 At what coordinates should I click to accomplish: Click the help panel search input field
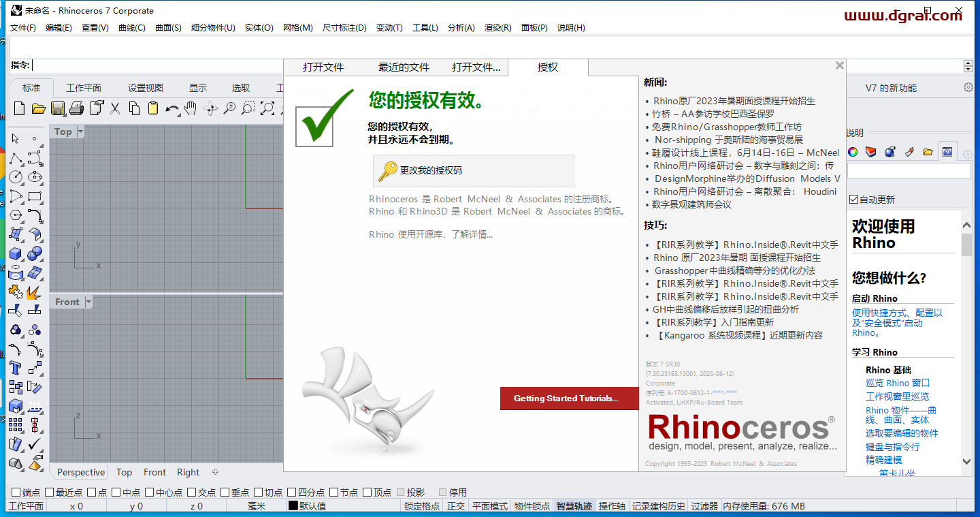pyautogui.click(x=909, y=171)
